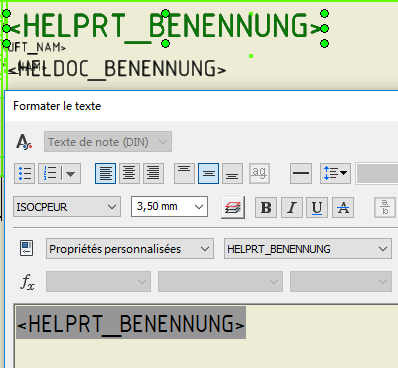Click the top-right green grip handle

pos(325,14)
